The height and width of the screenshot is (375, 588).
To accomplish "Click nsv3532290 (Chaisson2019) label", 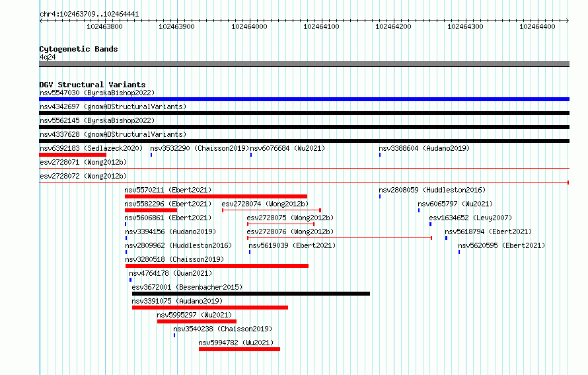I will point(200,148).
